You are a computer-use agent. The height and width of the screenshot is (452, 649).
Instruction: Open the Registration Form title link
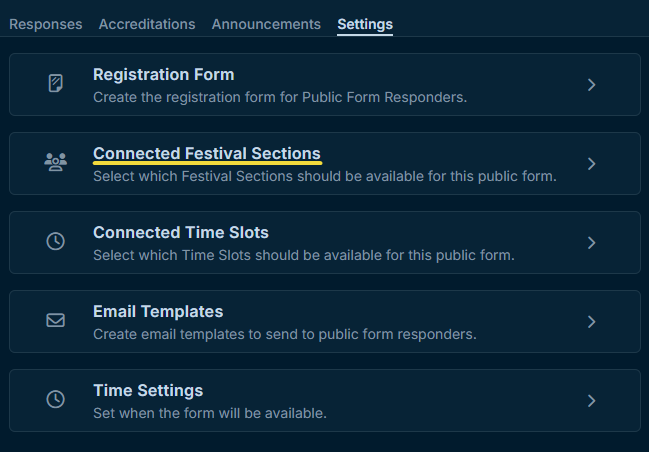tap(164, 75)
